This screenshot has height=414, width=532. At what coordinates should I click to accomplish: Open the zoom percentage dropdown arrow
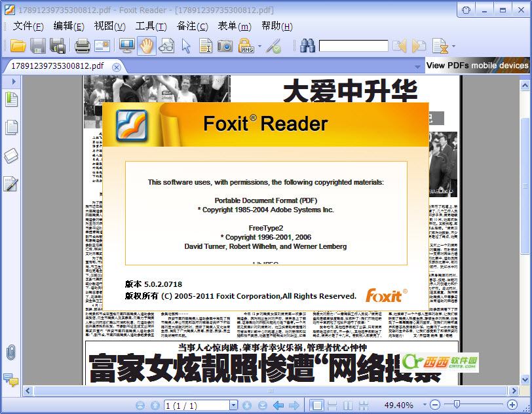click(x=425, y=404)
